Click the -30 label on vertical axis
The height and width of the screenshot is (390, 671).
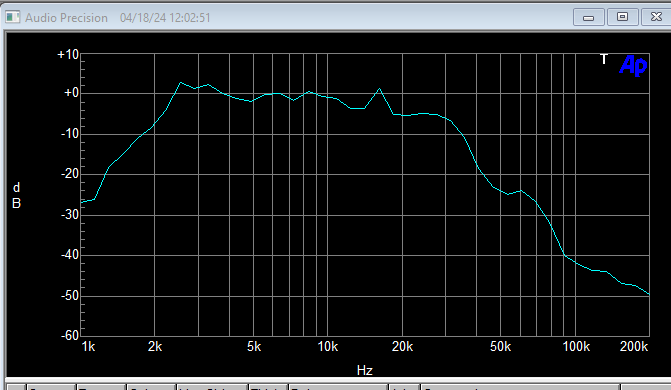[70, 214]
